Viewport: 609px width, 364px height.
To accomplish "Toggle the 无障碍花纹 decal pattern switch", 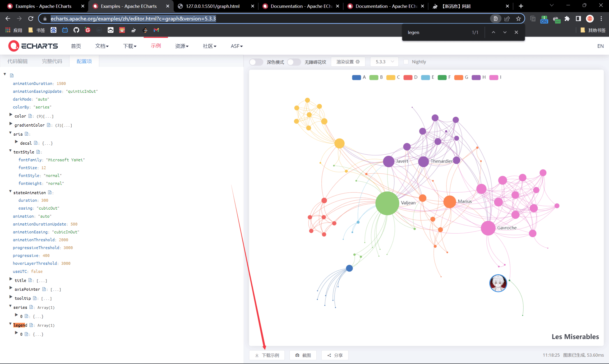I will pos(294,62).
